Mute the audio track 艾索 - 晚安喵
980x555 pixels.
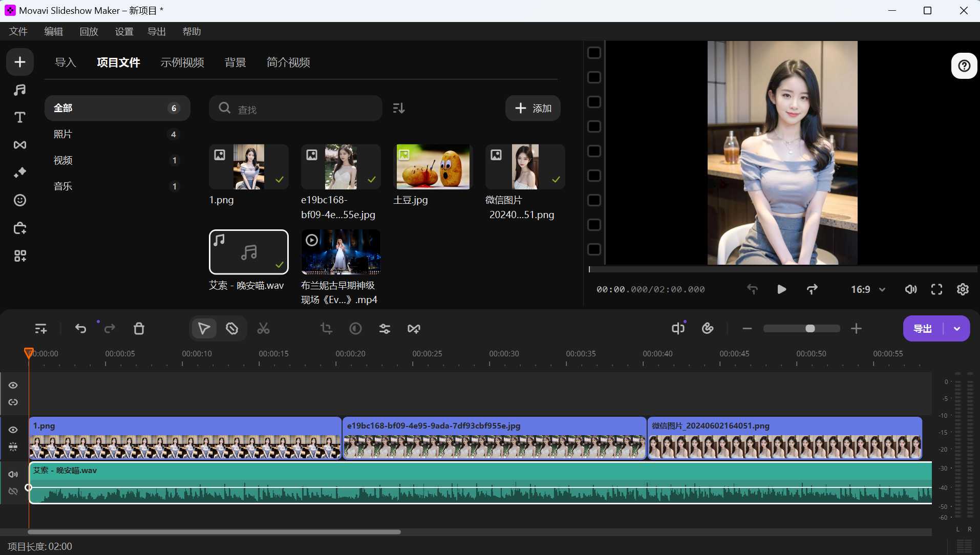pos(13,475)
